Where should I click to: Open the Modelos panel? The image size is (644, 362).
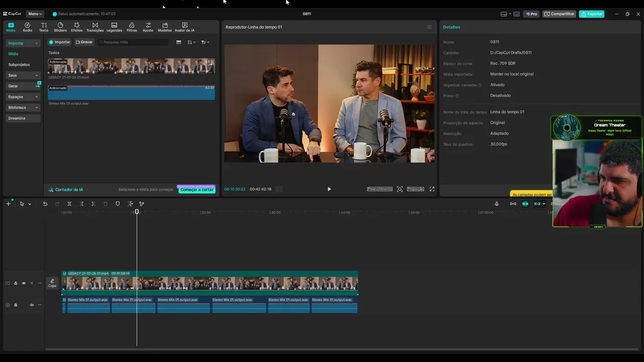click(165, 27)
